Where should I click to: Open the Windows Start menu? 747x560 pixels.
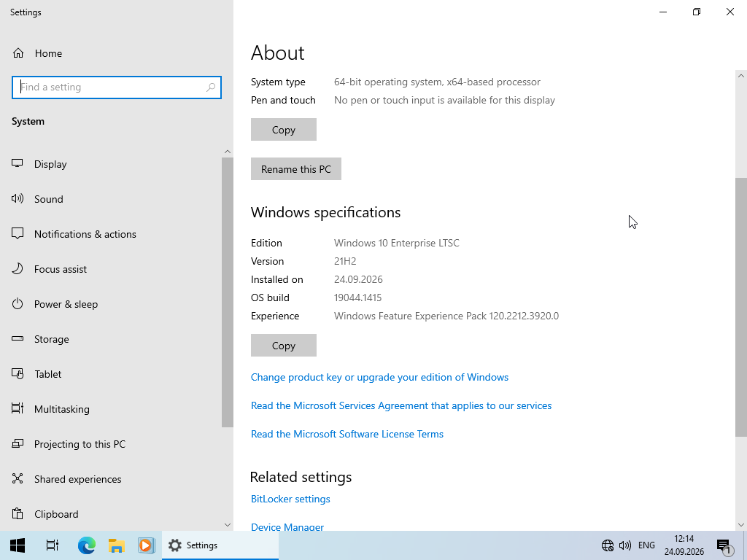coord(18,545)
